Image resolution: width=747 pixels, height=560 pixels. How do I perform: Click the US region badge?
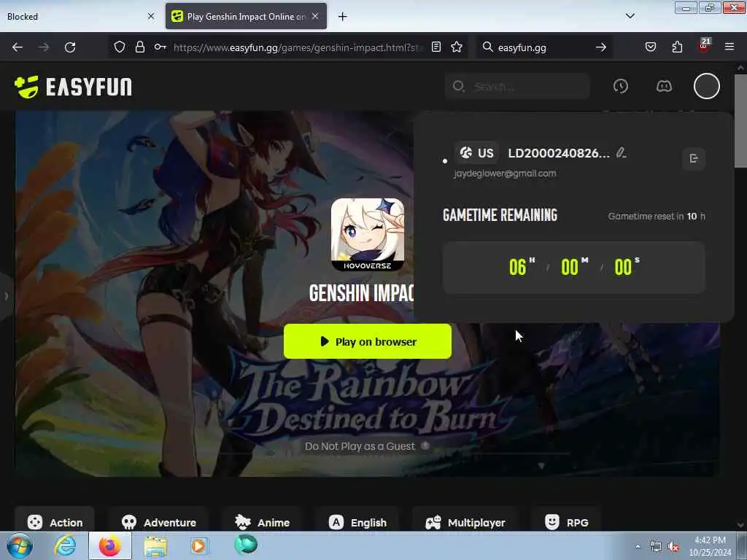click(476, 153)
